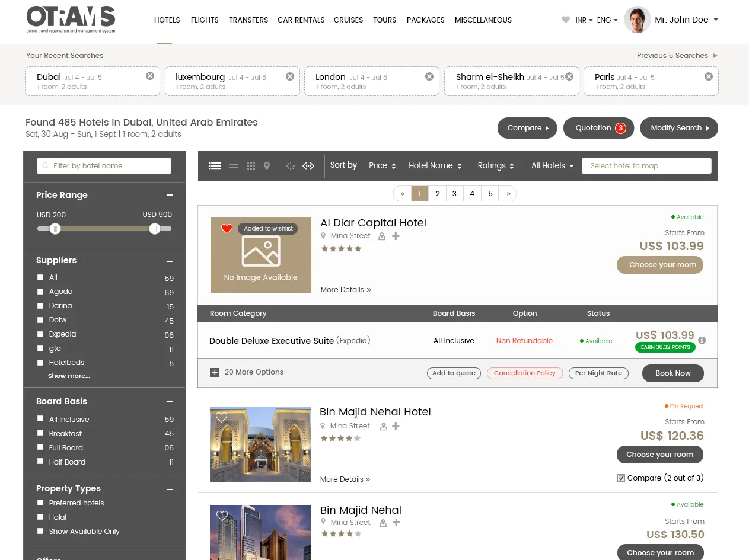The height and width of the screenshot is (560, 749).
Task: Click the USD 200 minimum price slider handle
Action: tap(55, 229)
